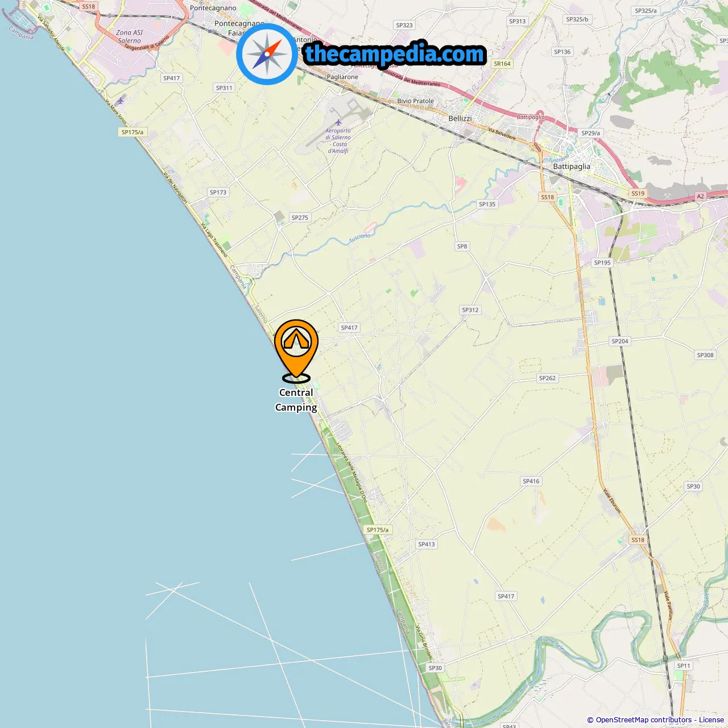Click the SP416 road shield
This screenshot has width=728, height=728.
[x=531, y=481]
